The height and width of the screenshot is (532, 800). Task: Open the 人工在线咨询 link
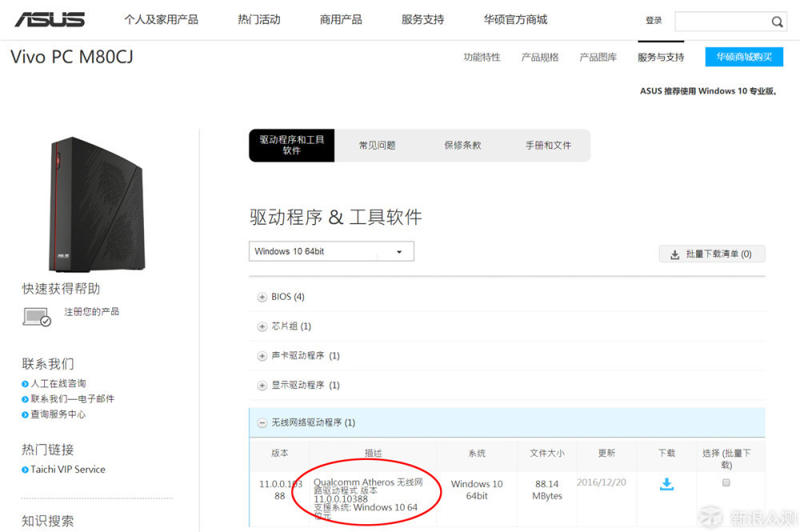[58, 383]
